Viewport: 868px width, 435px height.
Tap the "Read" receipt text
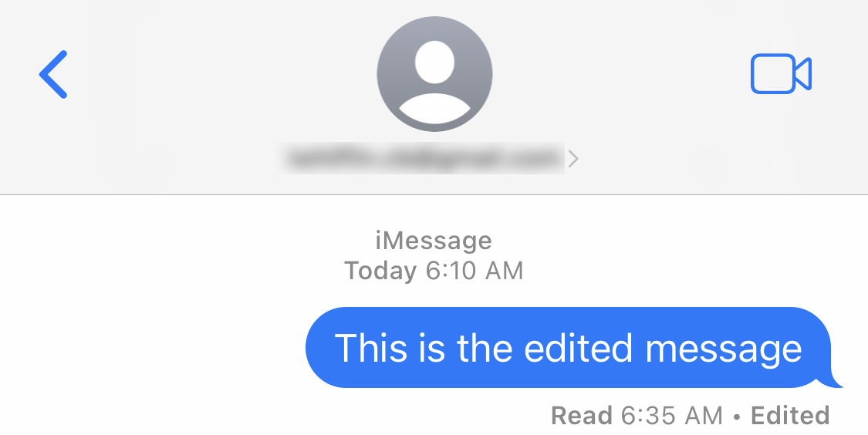581,416
